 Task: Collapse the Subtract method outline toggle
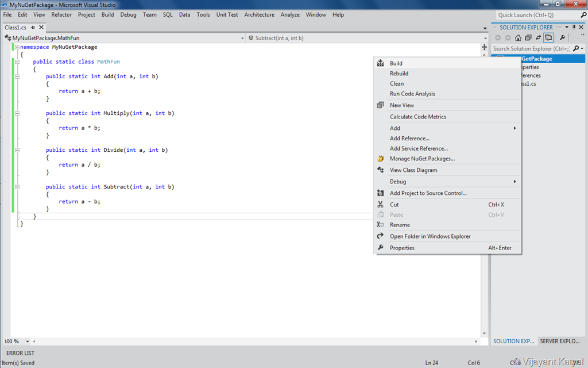tap(17, 187)
